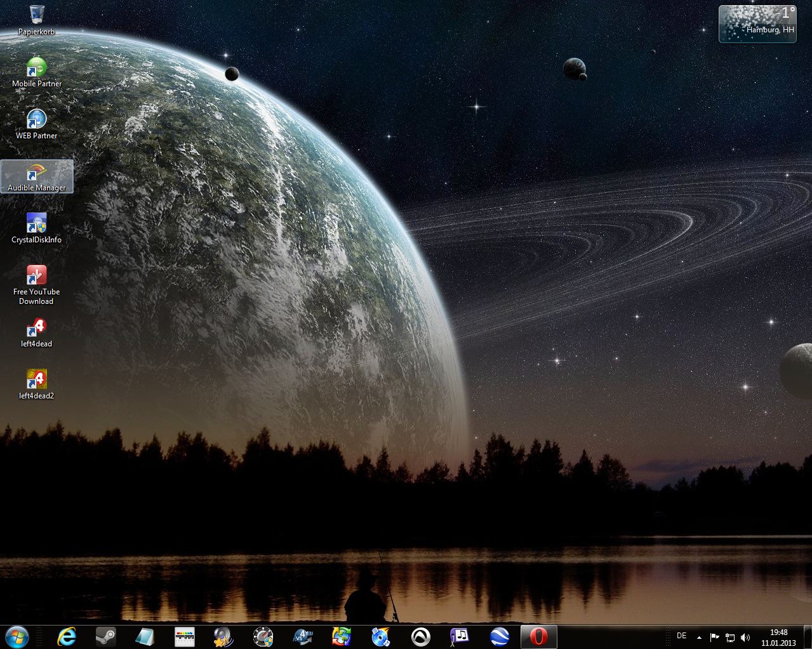Image resolution: width=812 pixels, height=649 pixels.
Task: Open the Audible taskbar icon
Action: pos(420,636)
